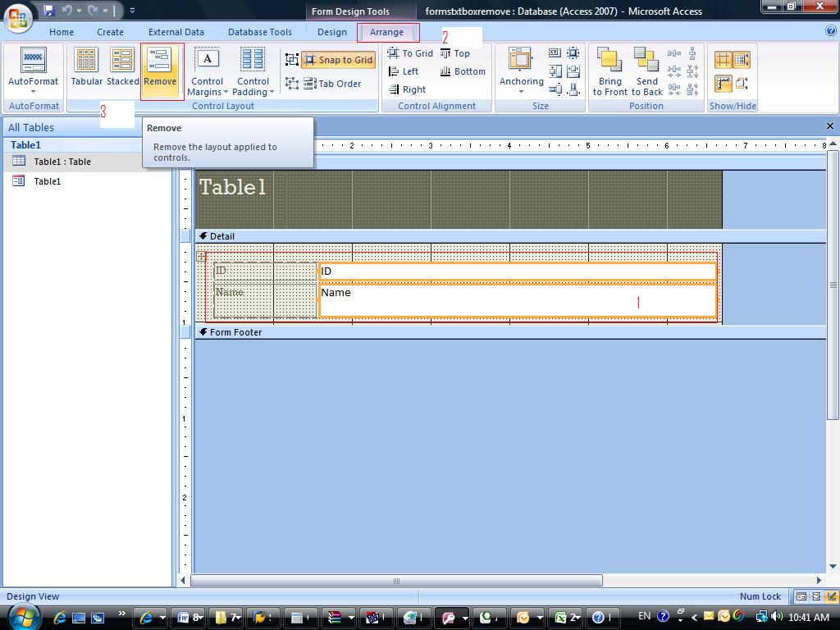Viewport: 840px width, 630px height.
Task: Go to the External Data tab
Action: click(x=176, y=32)
